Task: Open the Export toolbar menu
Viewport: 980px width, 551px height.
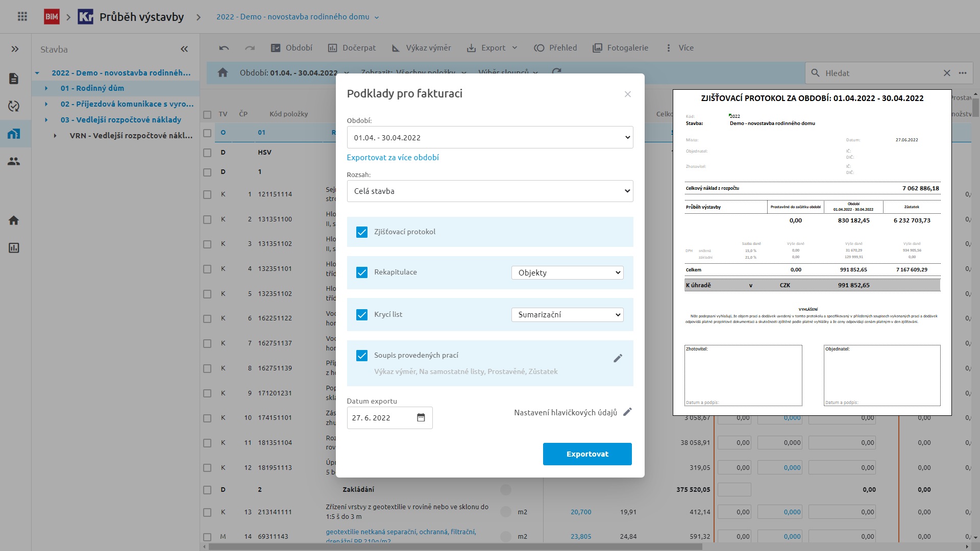Action: tap(492, 48)
